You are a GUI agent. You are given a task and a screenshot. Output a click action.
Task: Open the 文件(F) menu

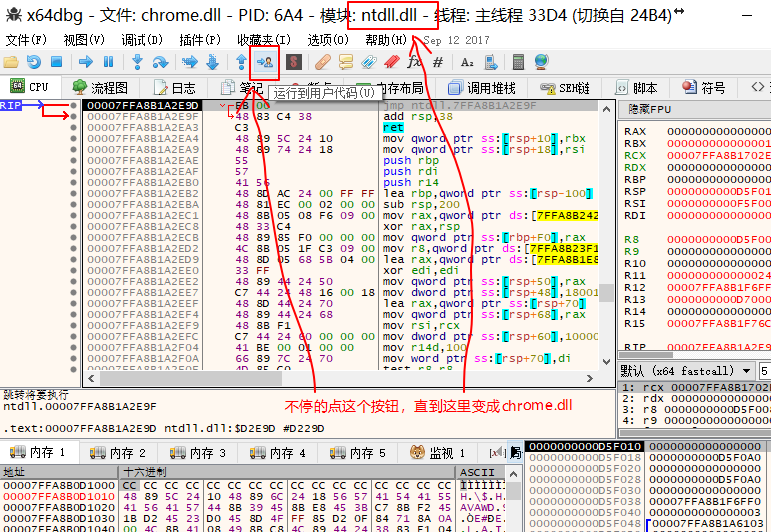coord(26,40)
